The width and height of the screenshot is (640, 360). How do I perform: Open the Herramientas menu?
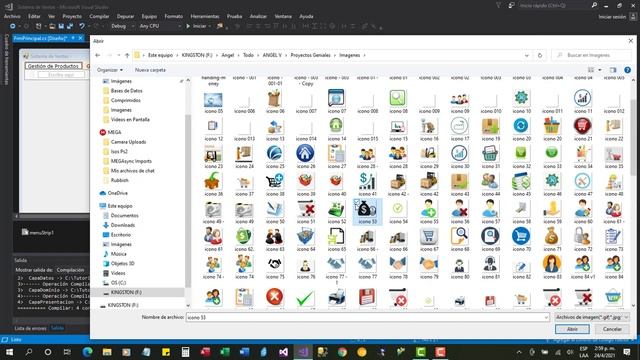(x=205, y=16)
